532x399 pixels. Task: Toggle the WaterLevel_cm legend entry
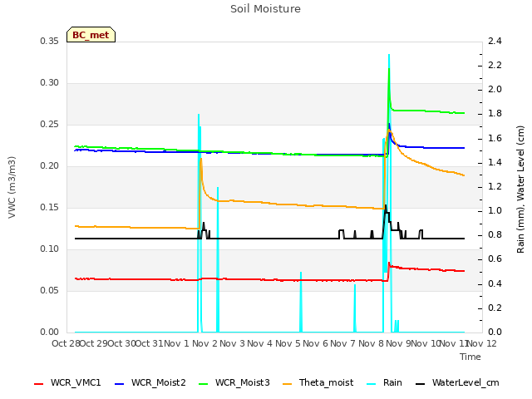coord(457,382)
